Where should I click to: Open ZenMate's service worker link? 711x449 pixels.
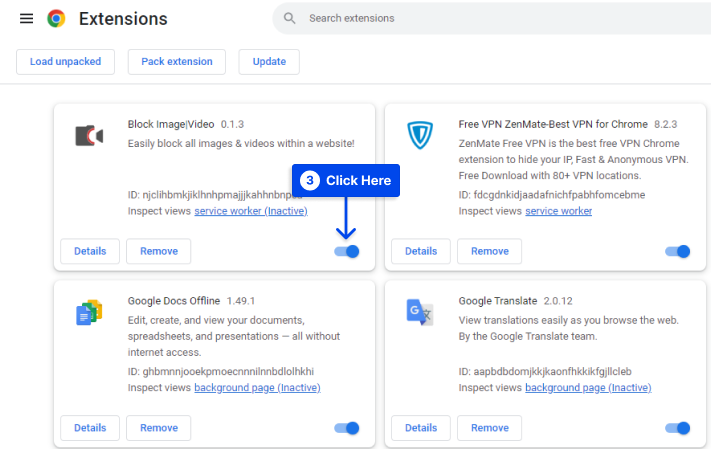pos(559,211)
